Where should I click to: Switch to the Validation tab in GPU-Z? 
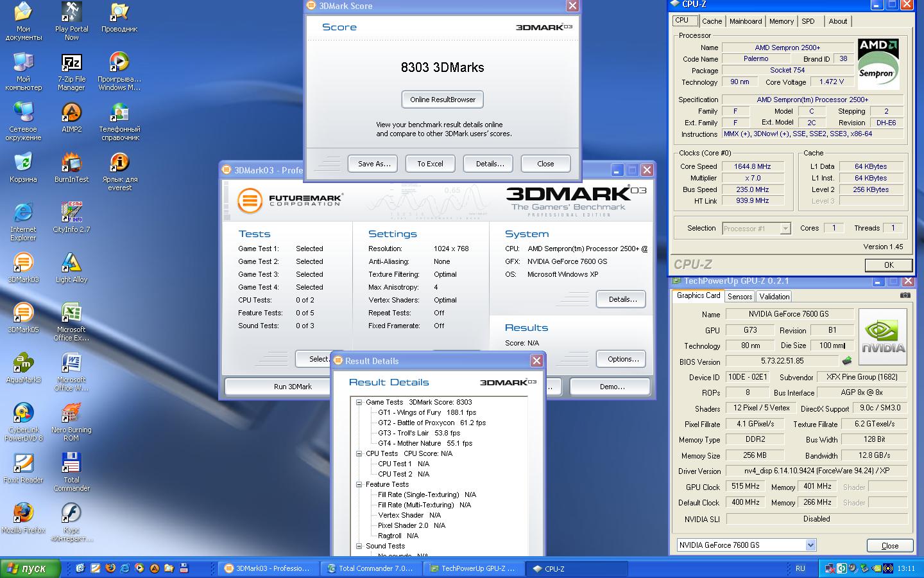(x=774, y=297)
